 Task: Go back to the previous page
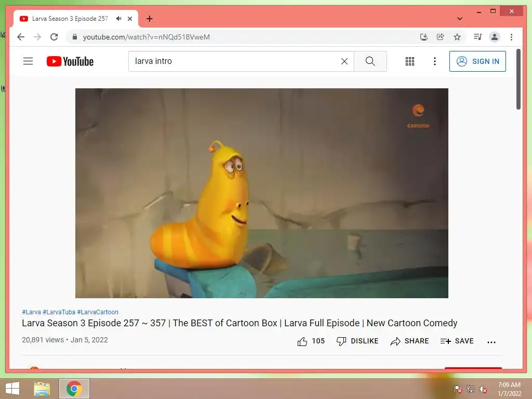21,37
